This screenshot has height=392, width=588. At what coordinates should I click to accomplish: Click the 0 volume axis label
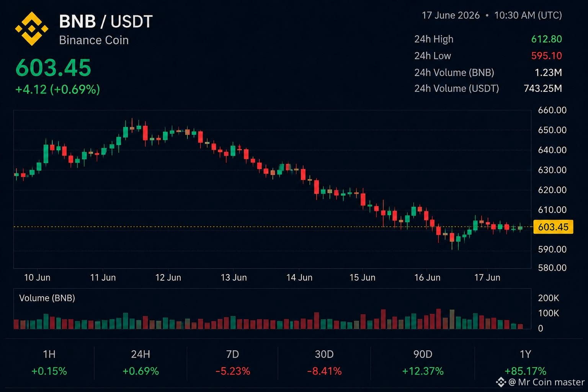pos(541,328)
